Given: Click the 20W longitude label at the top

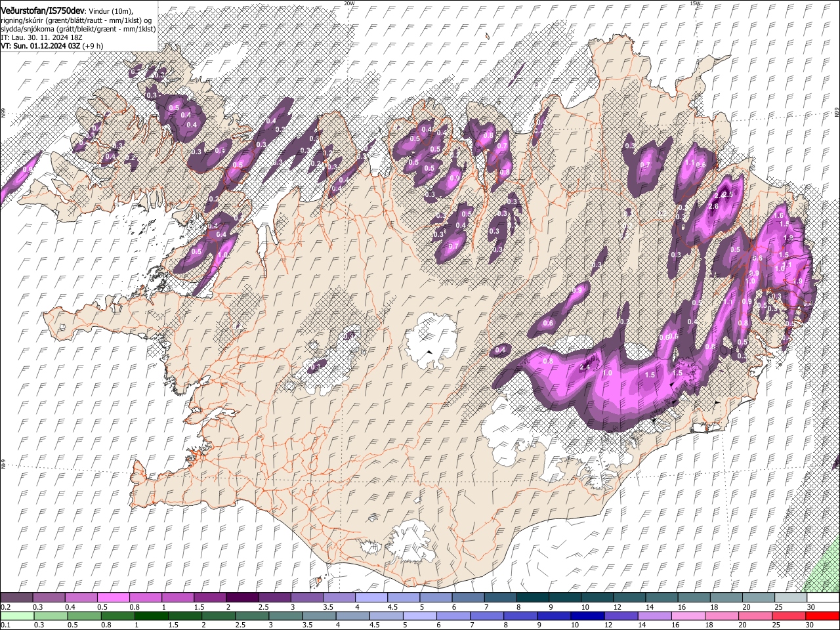Looking at the screenshot, I should click(x=349, y=3).
